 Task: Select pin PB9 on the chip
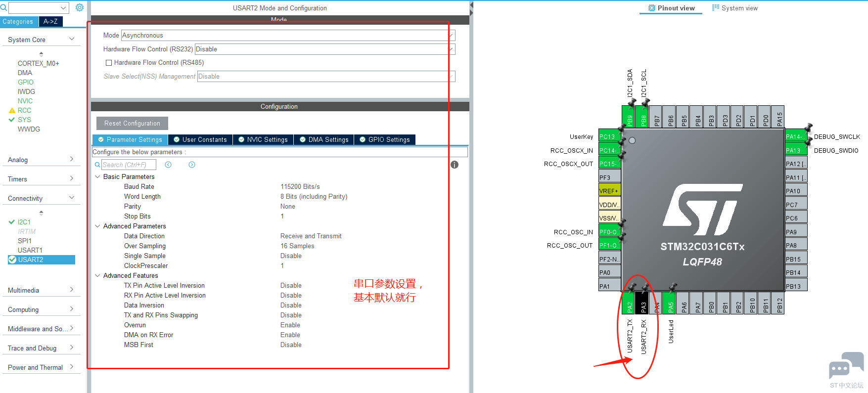(629, 117)
